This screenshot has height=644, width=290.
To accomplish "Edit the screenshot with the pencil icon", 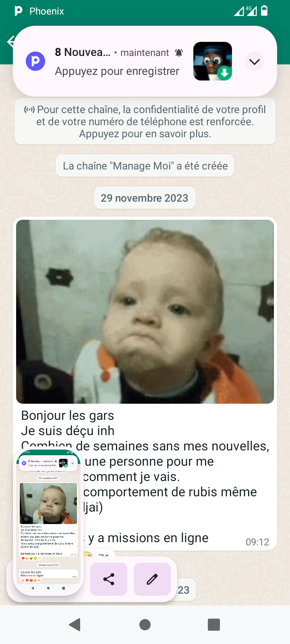I will pyautogui.click(x=152, y=579).
